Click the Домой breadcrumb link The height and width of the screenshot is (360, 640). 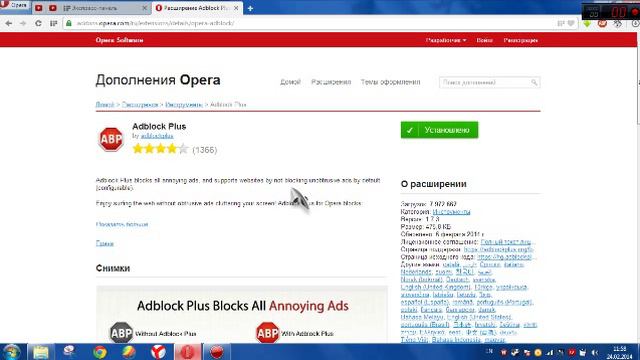point(105,105)
